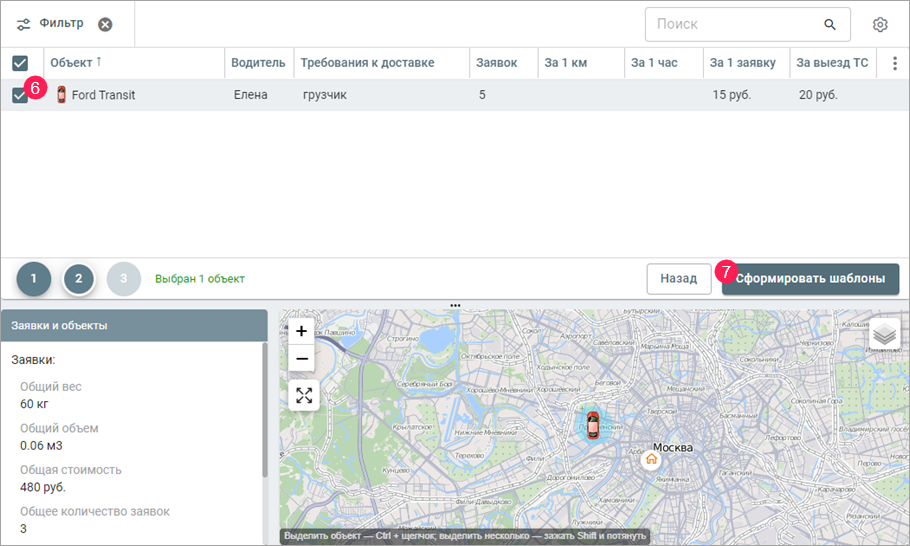Open the table columns three-dot menu
This screenshot has height=546, width=910.
[894, 63]
